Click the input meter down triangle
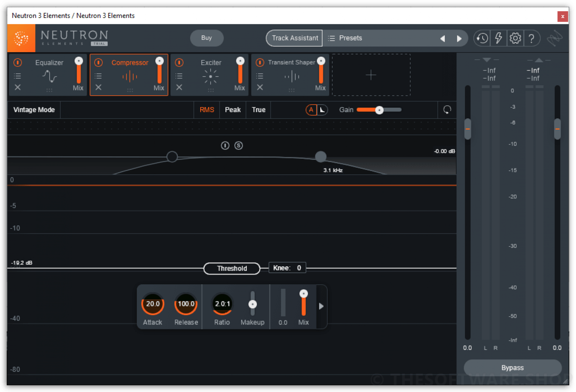The width and height of the screenshot is (576, 392). pyautogui.click(x=487, y=60)
